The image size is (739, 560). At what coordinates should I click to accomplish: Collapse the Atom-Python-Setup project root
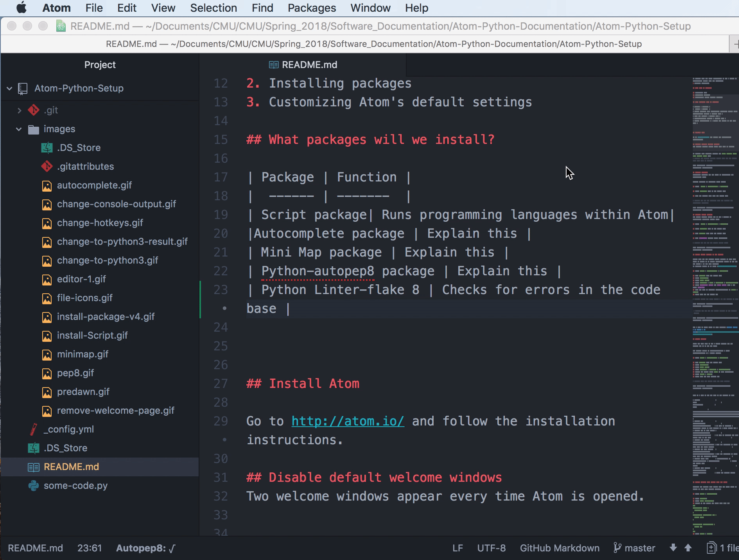click(x=9, y=88)
